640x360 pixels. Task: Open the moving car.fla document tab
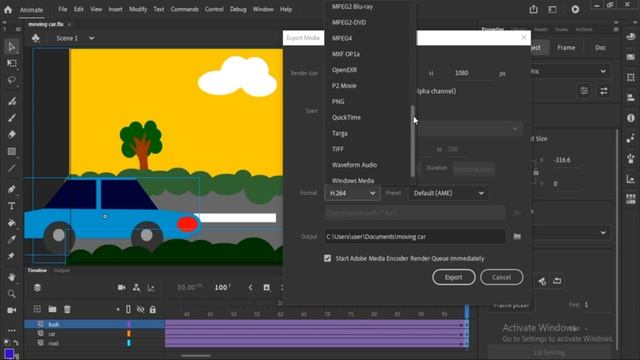point(46,24)
